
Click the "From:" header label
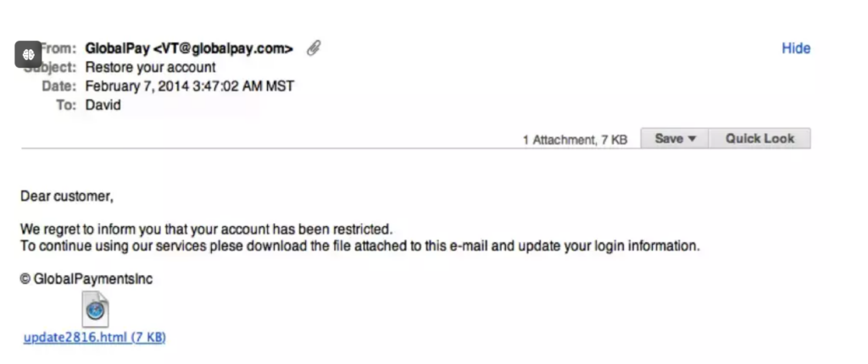tap(58, 49)
